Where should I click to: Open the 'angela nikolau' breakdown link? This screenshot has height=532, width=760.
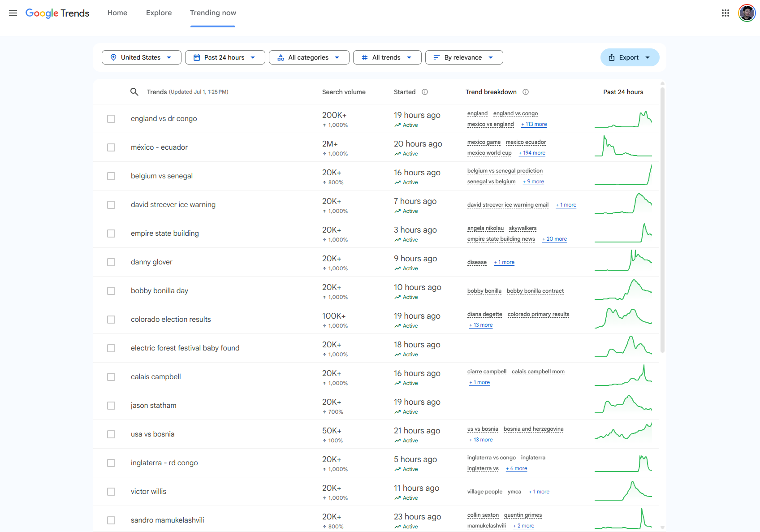(x=485, y=228)
